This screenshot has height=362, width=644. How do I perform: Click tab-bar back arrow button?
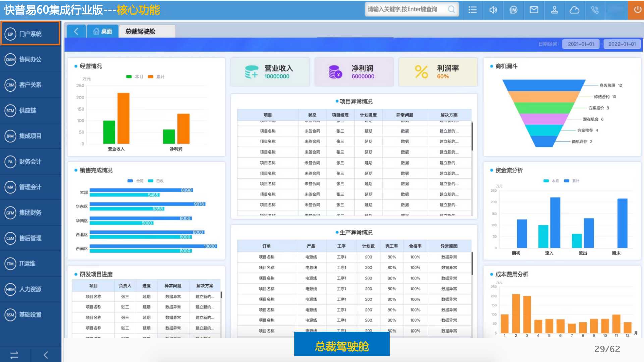76,32
